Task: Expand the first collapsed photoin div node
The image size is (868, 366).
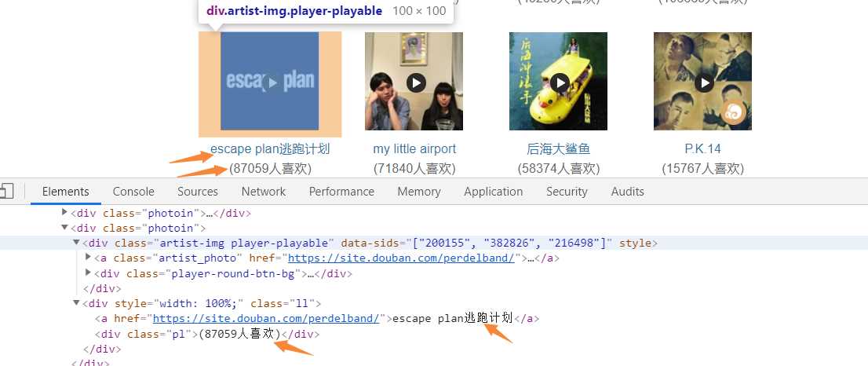Action: (x=65, y=212)
